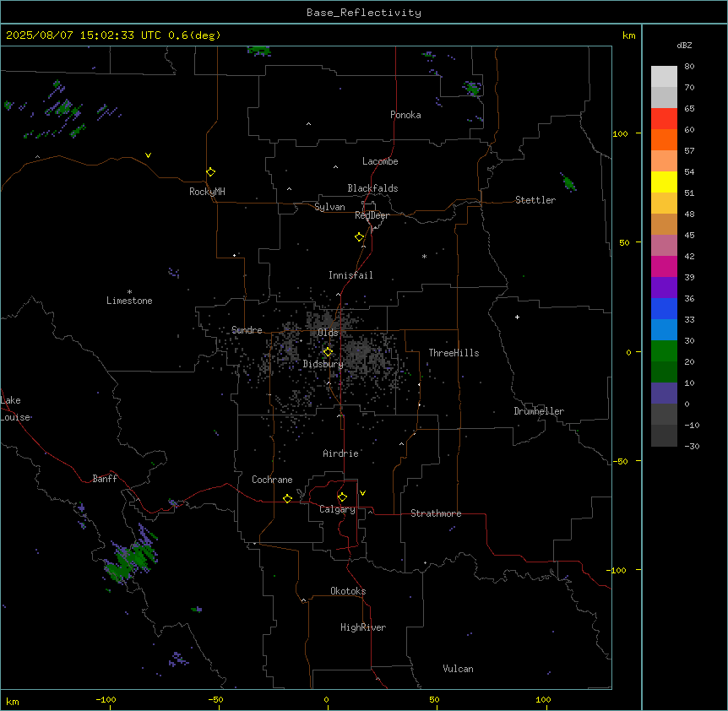The image size is (728, 711).
Task: Click the Sylvan label
Action: (x=329, y=207)
